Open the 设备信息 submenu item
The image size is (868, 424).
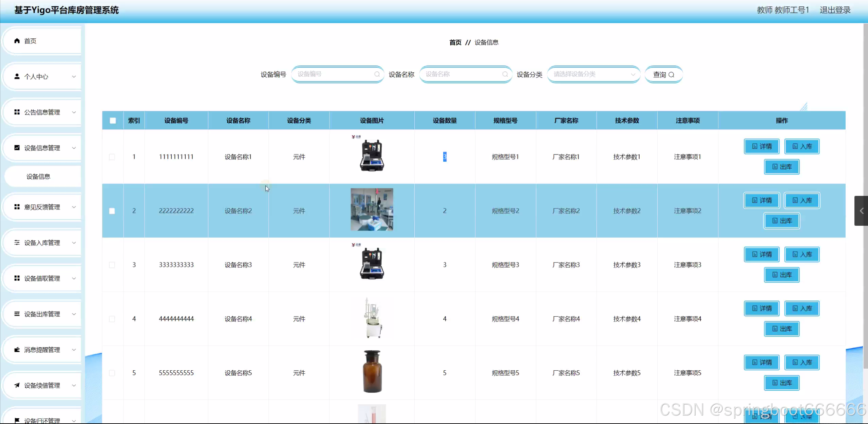point(38,177)
